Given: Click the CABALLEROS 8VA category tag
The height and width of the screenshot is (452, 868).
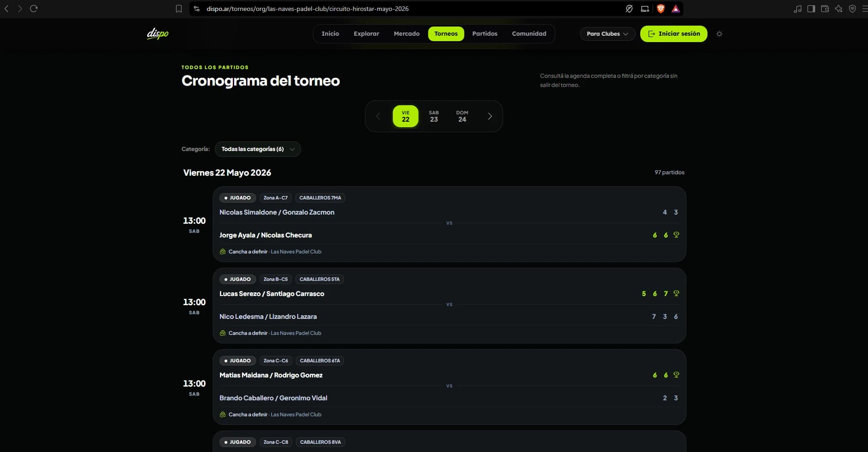Looking at the screenshot, I should click(321, 442).
